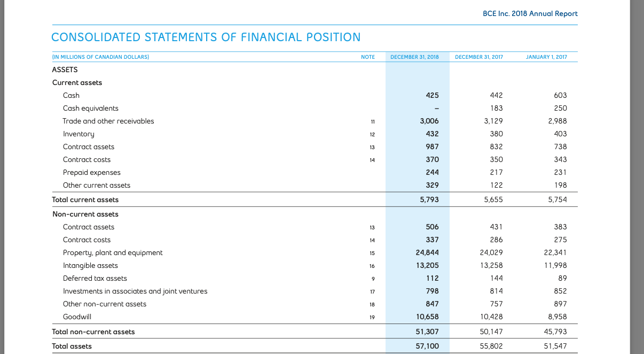Select Total assets 2018 value 57,100
This screenshot has height=354, width=644.
click(x=427, y=346)
